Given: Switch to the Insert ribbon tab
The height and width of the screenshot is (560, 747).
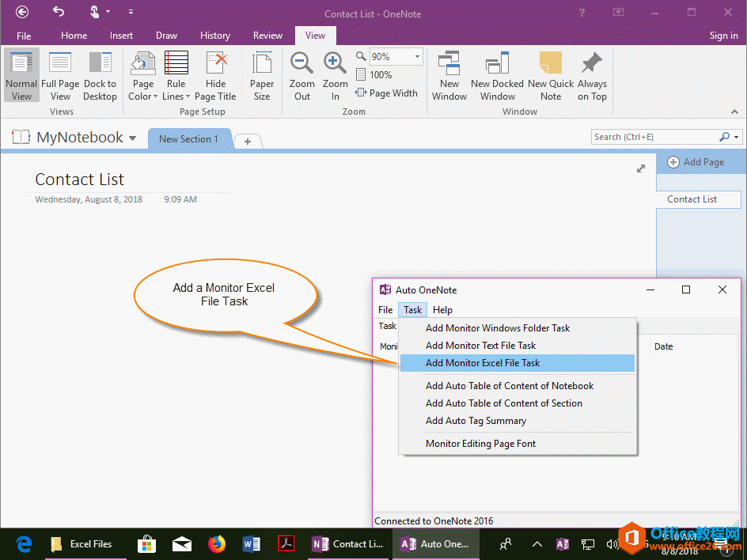Looking at the screenshot, I should pyautogui.click(x=122, y=36).
